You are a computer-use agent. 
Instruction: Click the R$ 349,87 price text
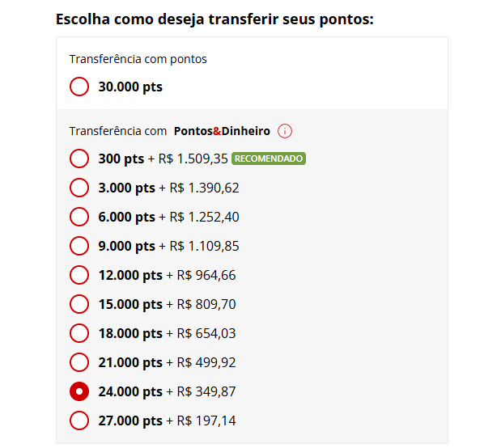pyautogui.click(x=206, y=391)
